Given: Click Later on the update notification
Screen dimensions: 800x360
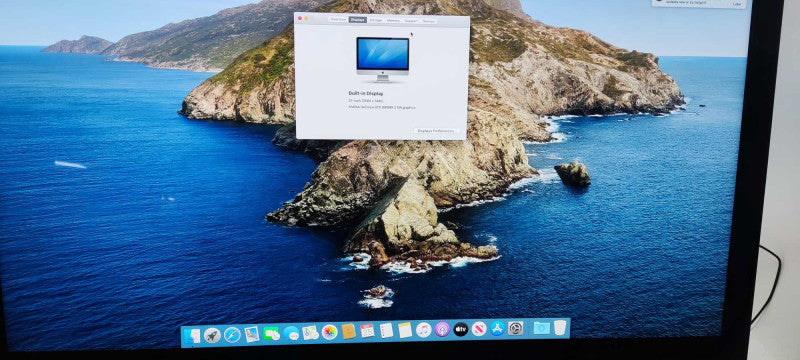Looking at the screenshot, I should [x=737, y=4].
